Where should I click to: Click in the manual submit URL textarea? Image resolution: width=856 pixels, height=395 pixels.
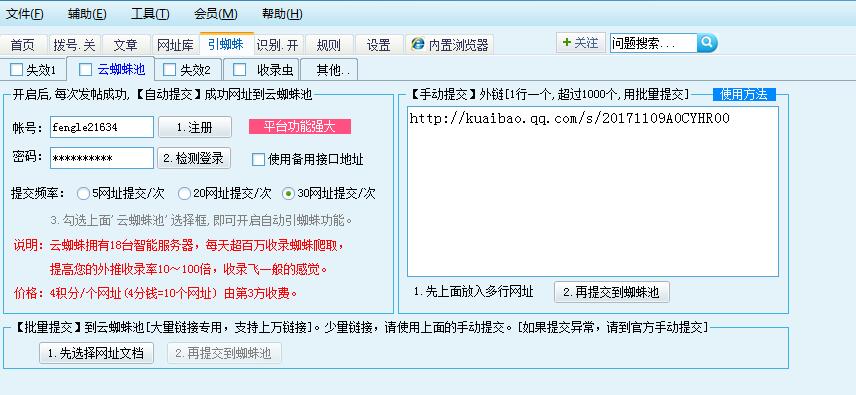[593, 191]
